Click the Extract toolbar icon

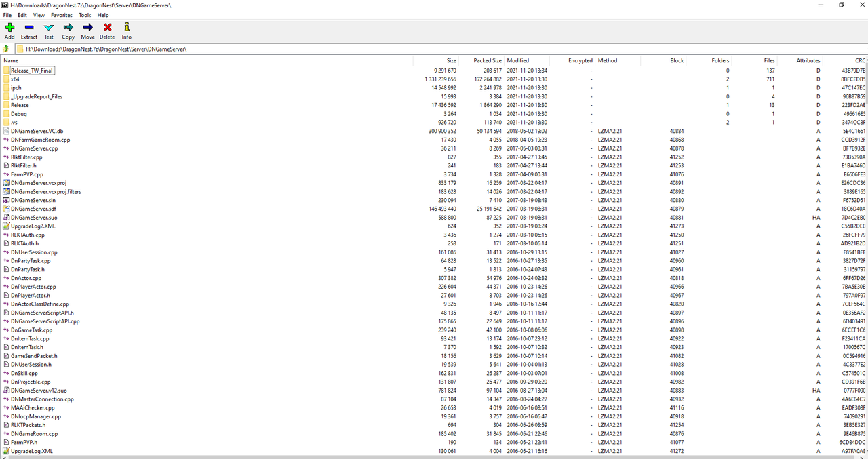(x=29, y=27)
